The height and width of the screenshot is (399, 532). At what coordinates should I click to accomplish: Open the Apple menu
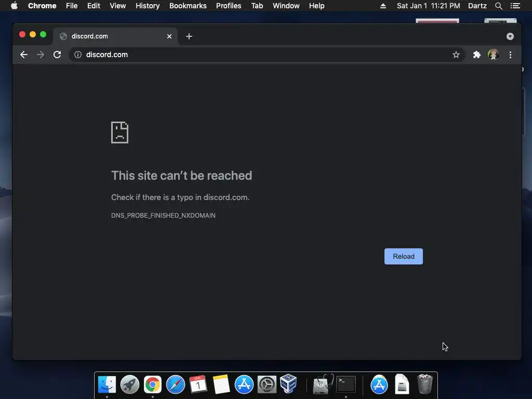14,6
